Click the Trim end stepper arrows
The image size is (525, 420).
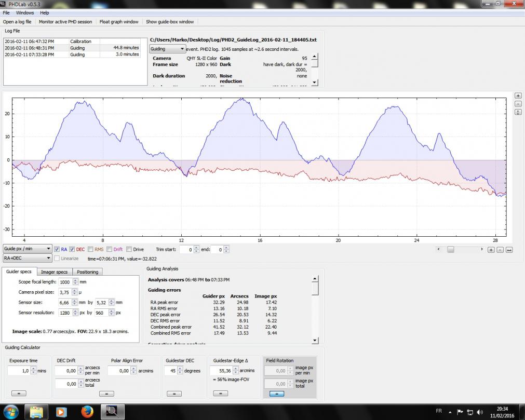(226, 250)
